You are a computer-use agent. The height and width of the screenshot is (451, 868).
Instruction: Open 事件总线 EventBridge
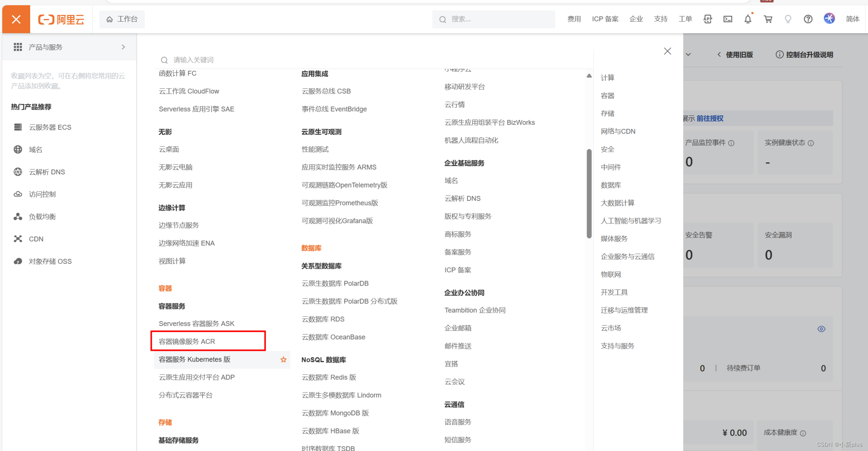334,109
